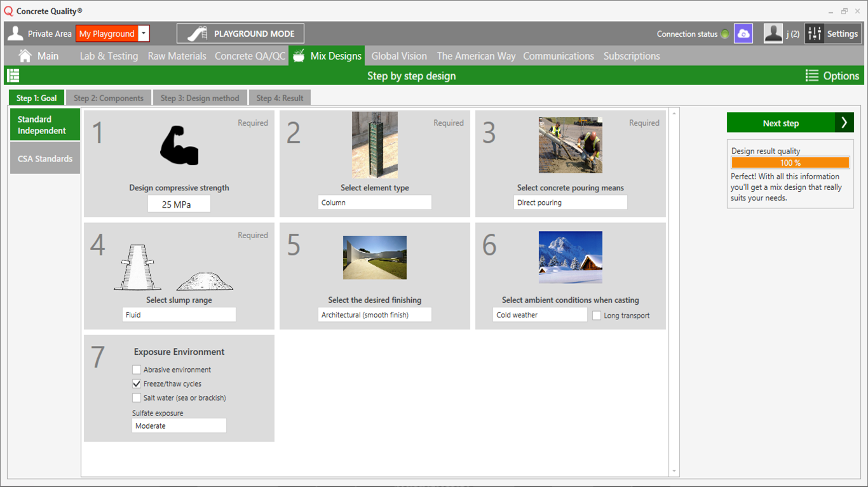The height and width of the screenshot is (487, 868).
Task: Click the My Playground area label
Action: (107, 34)
